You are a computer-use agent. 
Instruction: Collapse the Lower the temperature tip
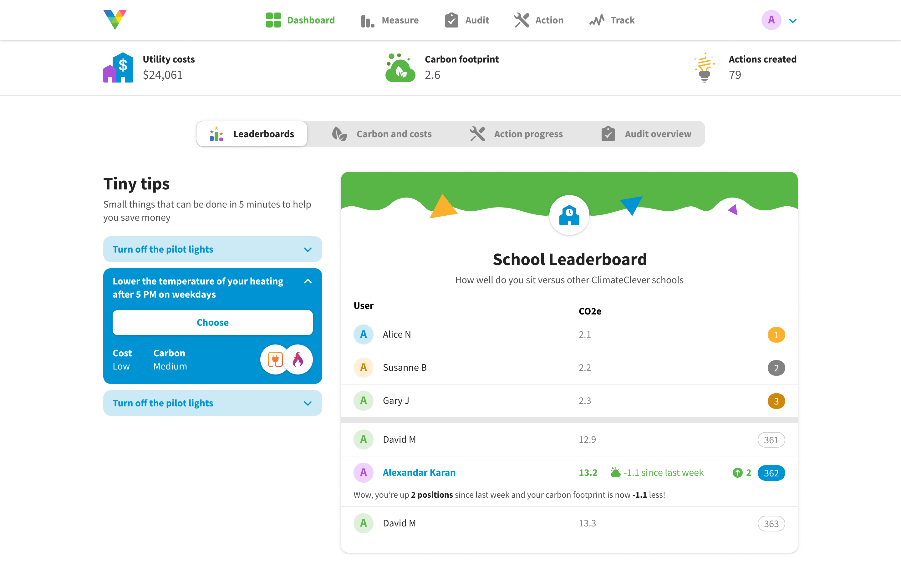[308, 281]
